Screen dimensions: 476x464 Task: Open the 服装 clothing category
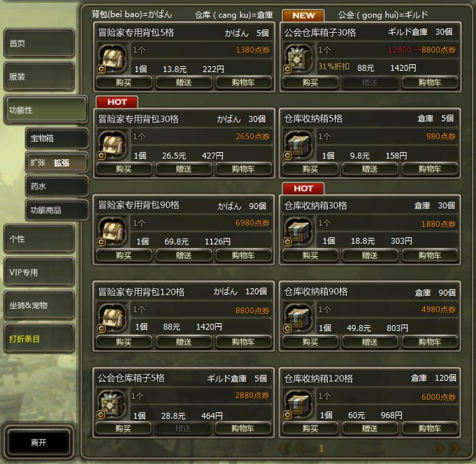(39, 77)
